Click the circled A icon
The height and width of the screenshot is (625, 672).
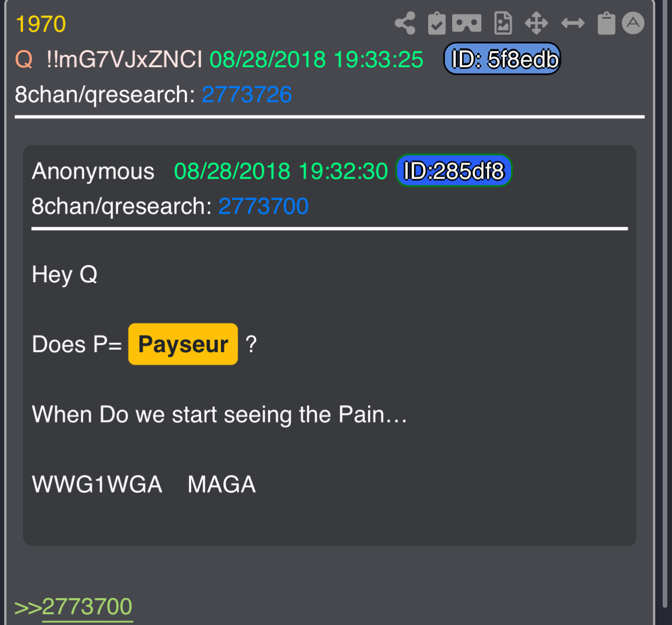[x=633, y=23]
